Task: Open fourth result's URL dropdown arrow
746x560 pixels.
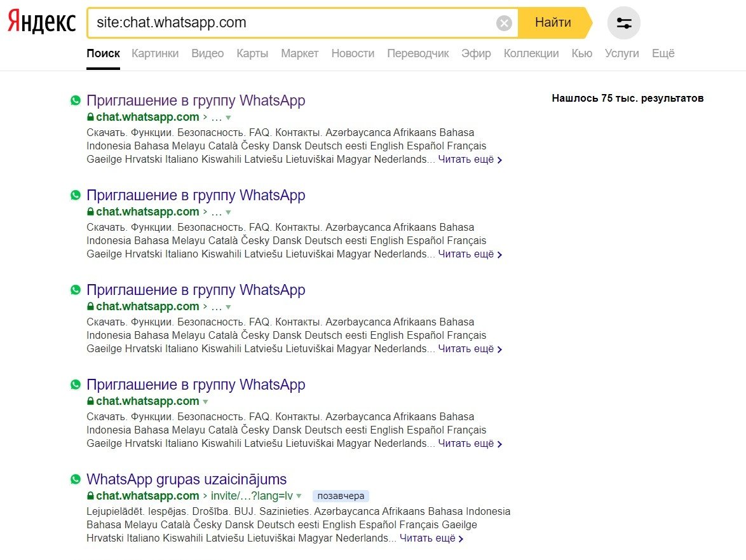Action: tap(205, 402)
